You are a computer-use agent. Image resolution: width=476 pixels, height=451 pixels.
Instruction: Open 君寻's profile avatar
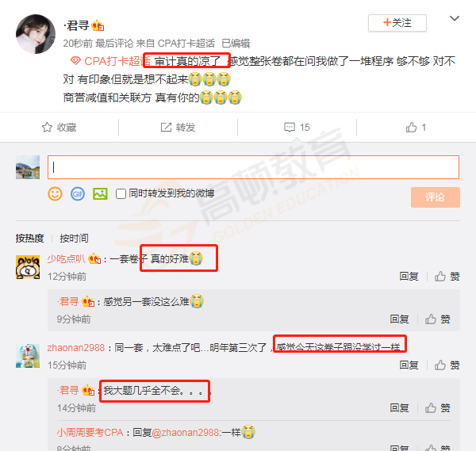click(x=36, y=34)
